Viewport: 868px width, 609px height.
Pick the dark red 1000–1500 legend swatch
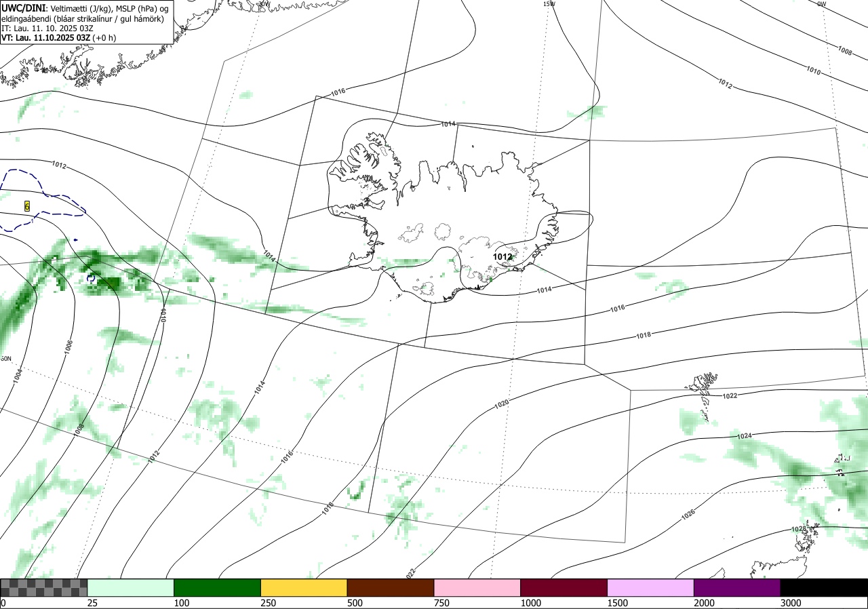click(564, 587)
